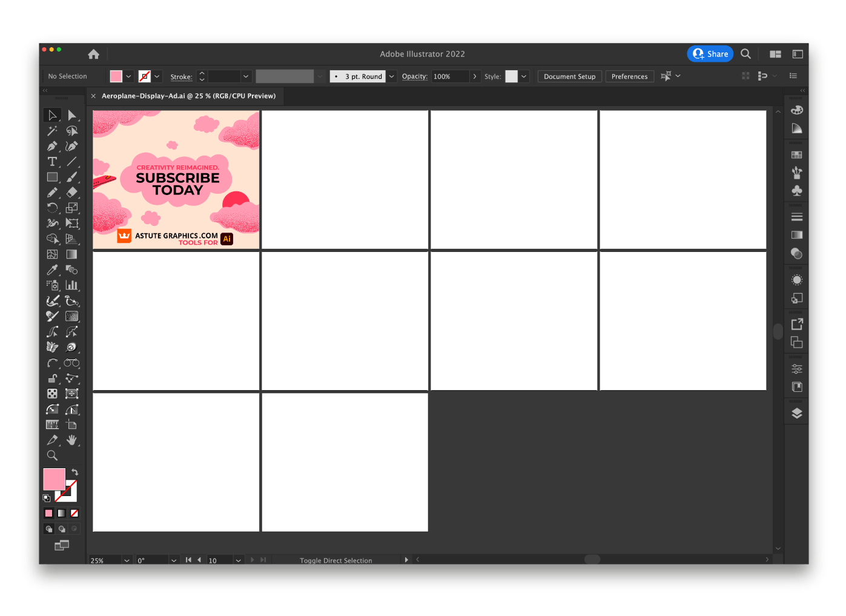Viewport: 846px width, 616px height.
Task: Set stroke to None below the swatches
Action: pyautogui.click(x=74, y=512)
